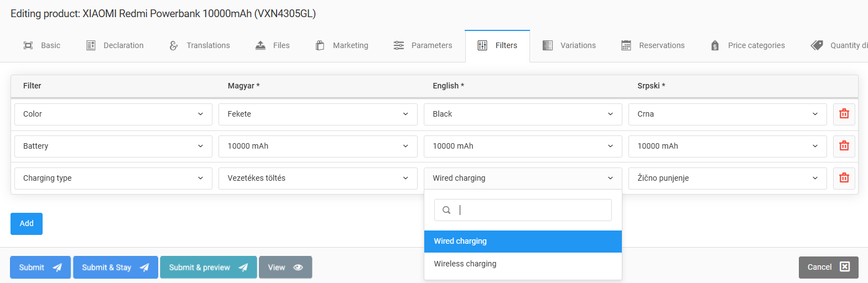The width and height of the screenshot is (868, 283).
Task: Open the Reservations tab
Action: pyautogui.click(x=653, y=45)
